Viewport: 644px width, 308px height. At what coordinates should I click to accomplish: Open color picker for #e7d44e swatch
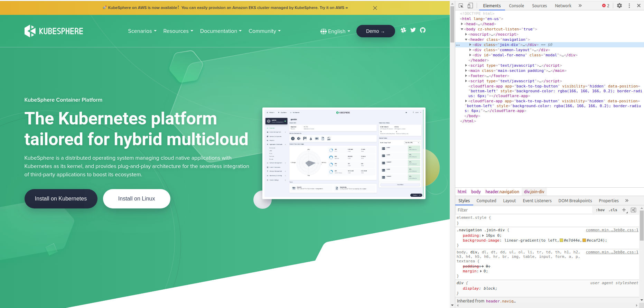(x=561, y=241)
